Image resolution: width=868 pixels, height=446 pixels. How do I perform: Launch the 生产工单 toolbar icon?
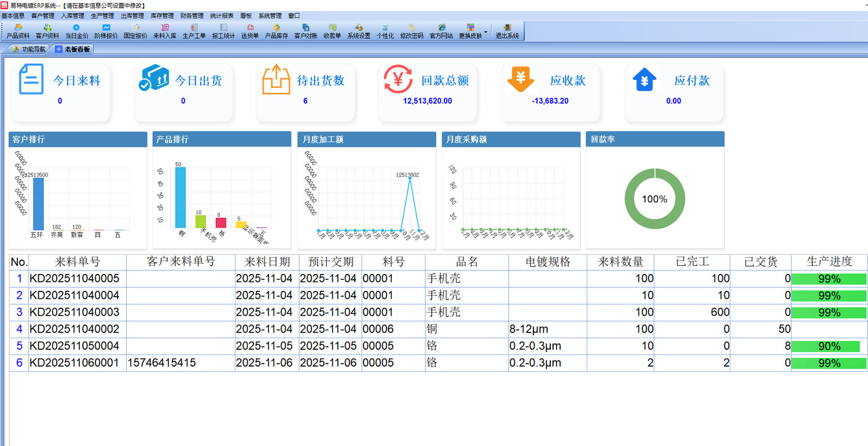194,31
